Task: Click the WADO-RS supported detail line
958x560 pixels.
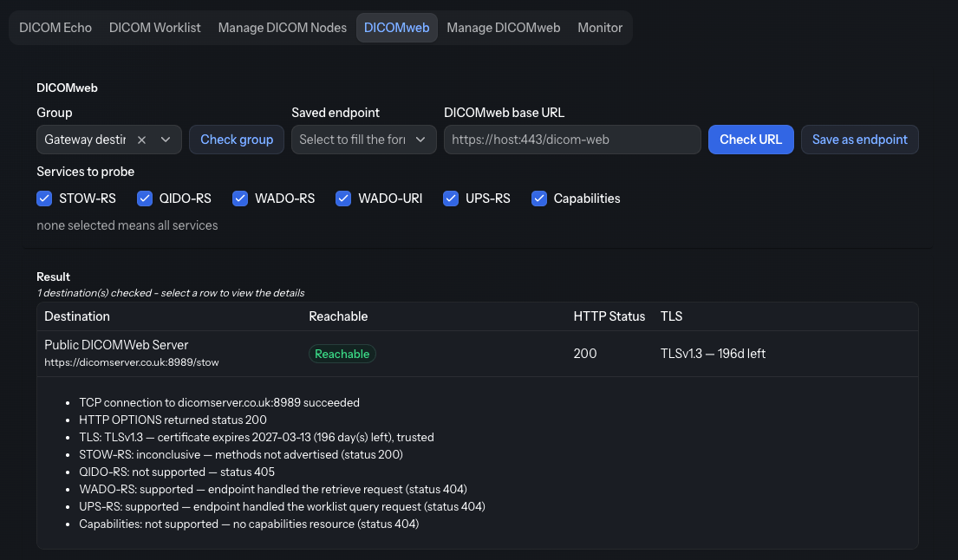Action: point(273,489)
